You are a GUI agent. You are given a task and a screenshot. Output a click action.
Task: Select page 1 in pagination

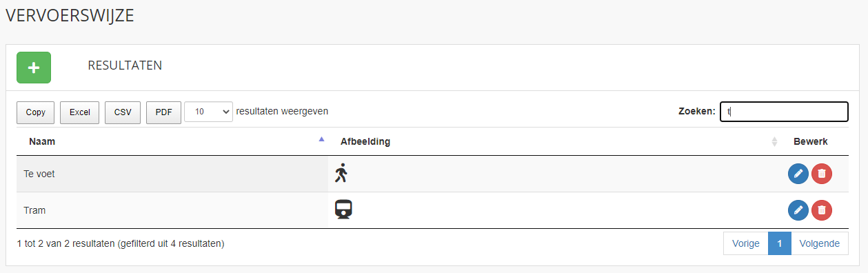click(x=780, y=243)
